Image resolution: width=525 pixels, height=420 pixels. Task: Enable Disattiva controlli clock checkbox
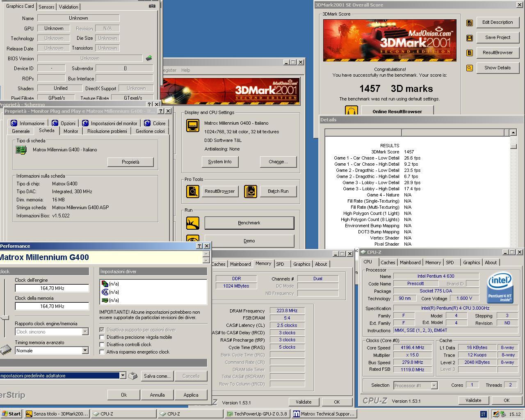(102, 345)
